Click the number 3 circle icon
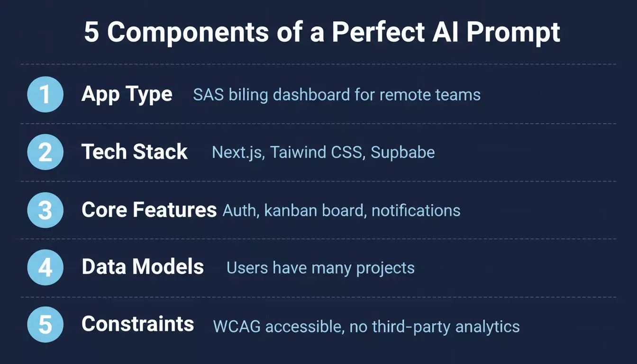The image size is (637, 364). pyautogui.click(x=45, y=210)
